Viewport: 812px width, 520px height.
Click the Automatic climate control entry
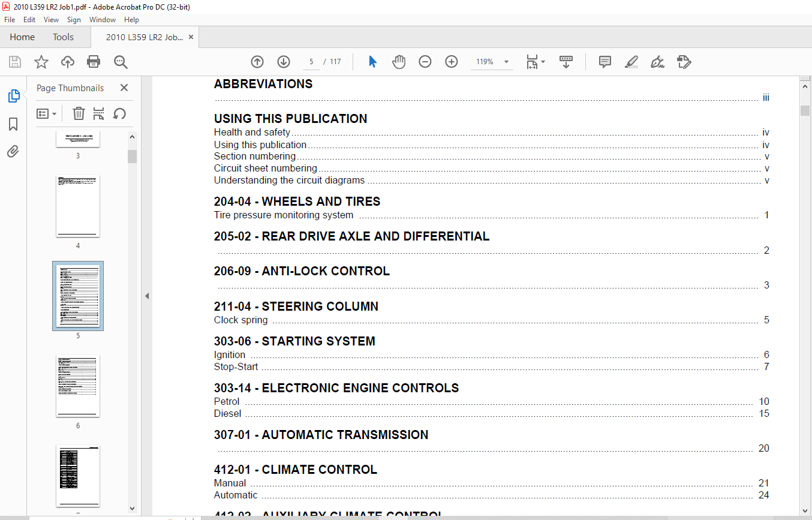[236, 495]
